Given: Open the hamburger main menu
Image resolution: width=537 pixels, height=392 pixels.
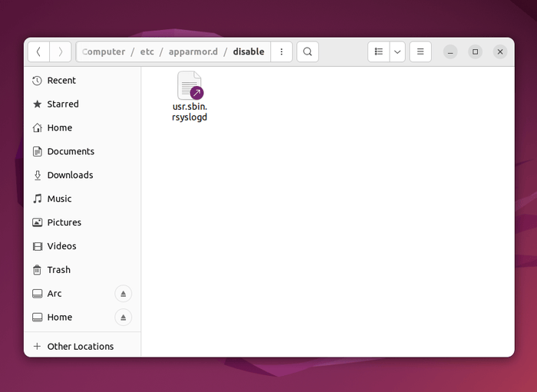Looking at the screenshot, I should coord(420,51).
